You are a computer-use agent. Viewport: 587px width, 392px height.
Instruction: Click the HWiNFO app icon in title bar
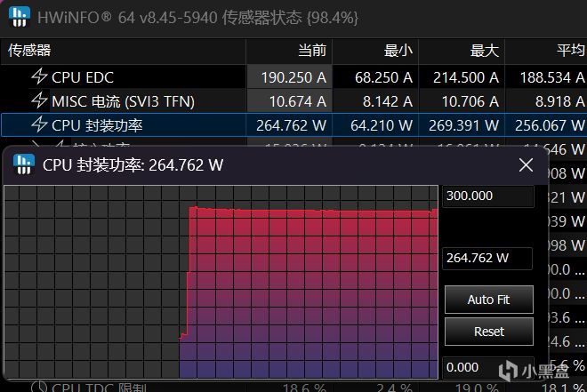click(x=19, y=17)
